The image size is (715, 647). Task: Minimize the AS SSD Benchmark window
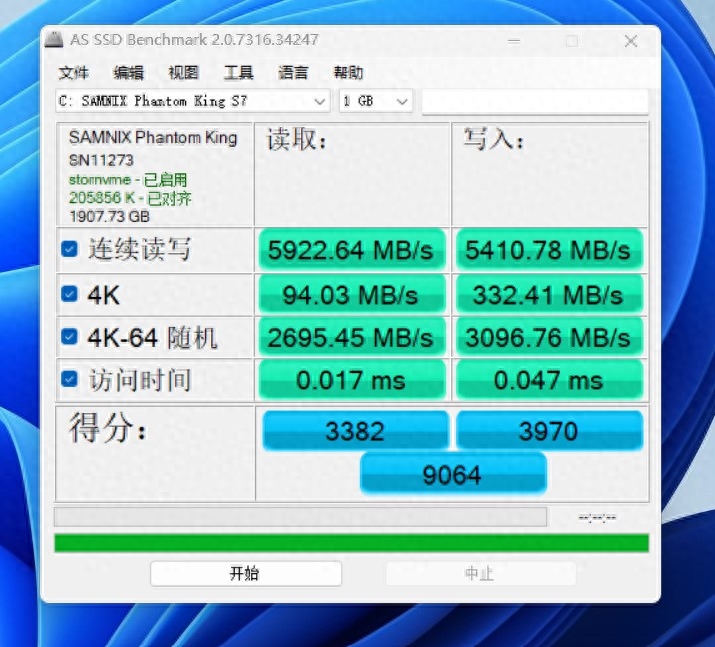[x=514, y=41]
